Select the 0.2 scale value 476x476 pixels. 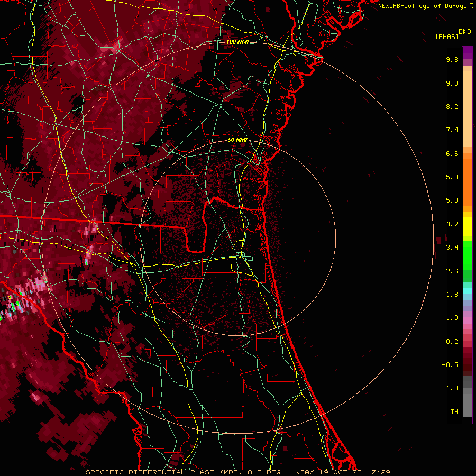tap(452, 342)
